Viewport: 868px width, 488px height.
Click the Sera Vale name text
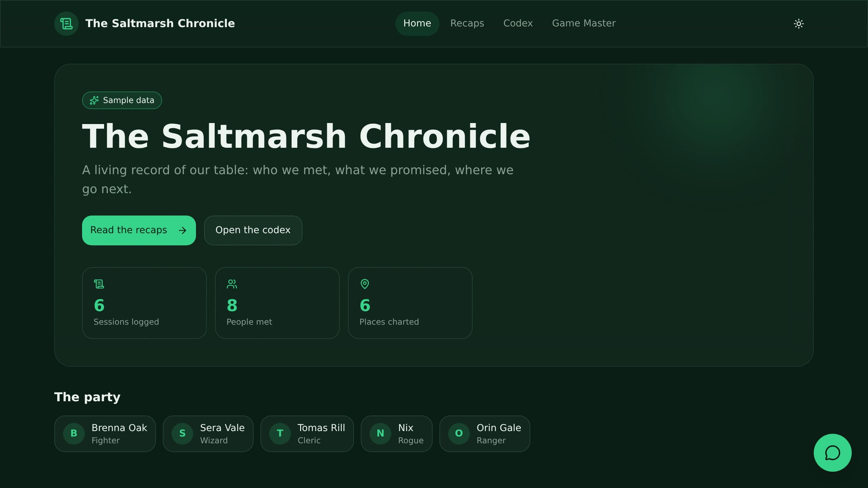click(x=222, y=428)
